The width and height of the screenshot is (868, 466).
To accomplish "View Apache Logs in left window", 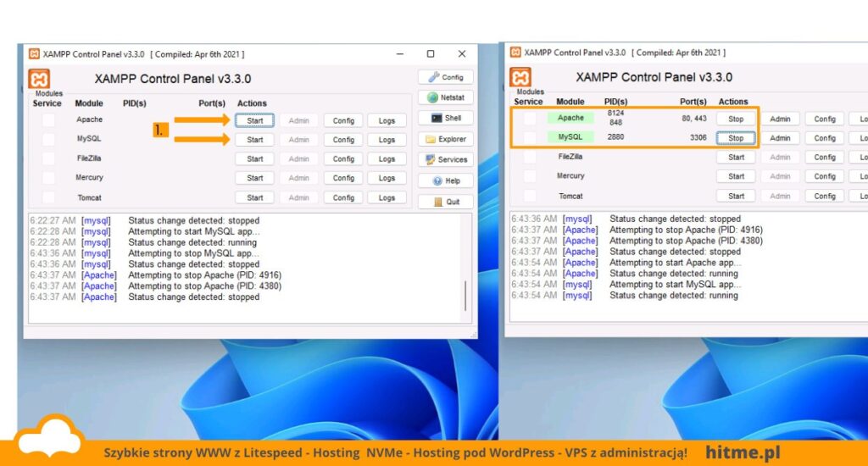I will click(x=387, y=120).
